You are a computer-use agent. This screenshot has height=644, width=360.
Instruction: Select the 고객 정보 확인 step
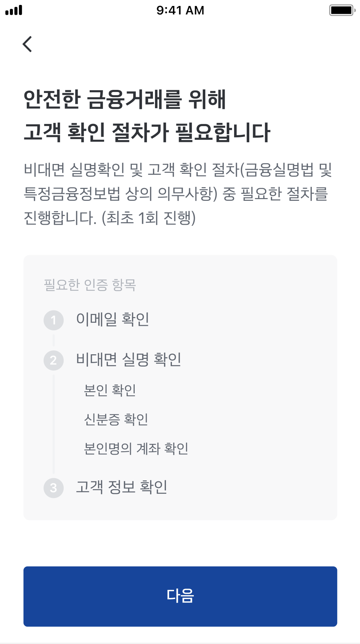[122, 487]
